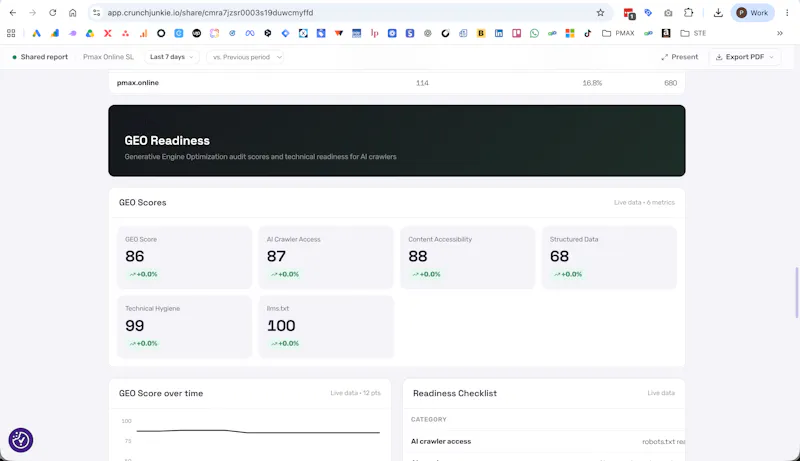Open the browser home page
The image size is (800, 461).
[x=72, y=13]
